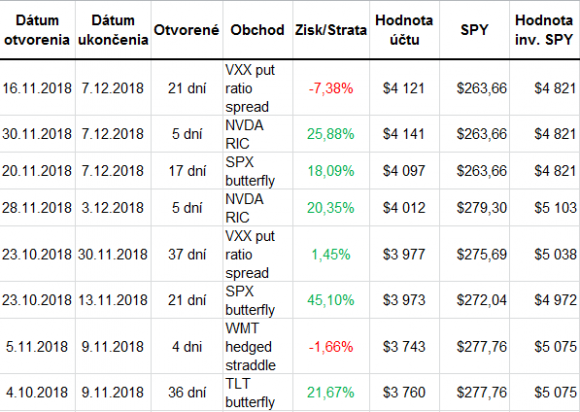
Task: Click the -1,66% loss cell
Action: point(331,347)
